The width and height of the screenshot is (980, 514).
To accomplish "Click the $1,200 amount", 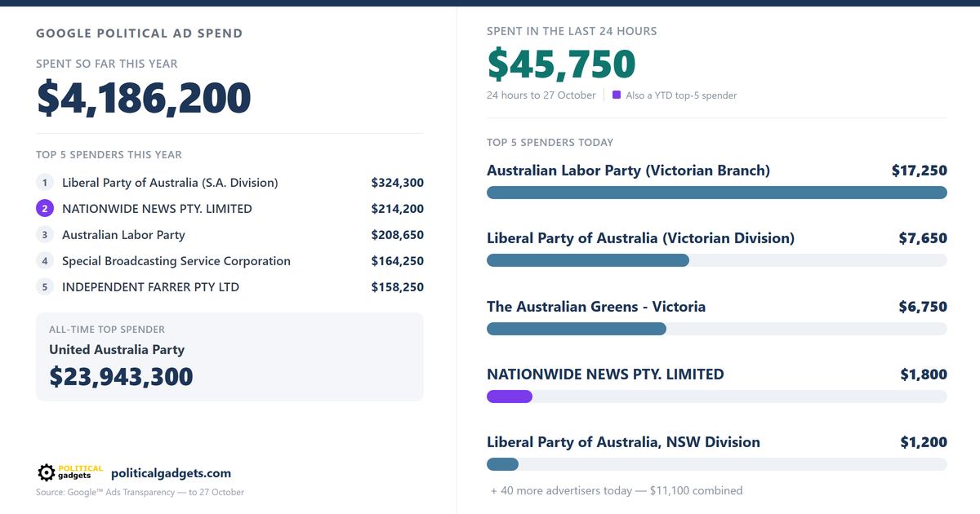I will click(x=924, y=442).
